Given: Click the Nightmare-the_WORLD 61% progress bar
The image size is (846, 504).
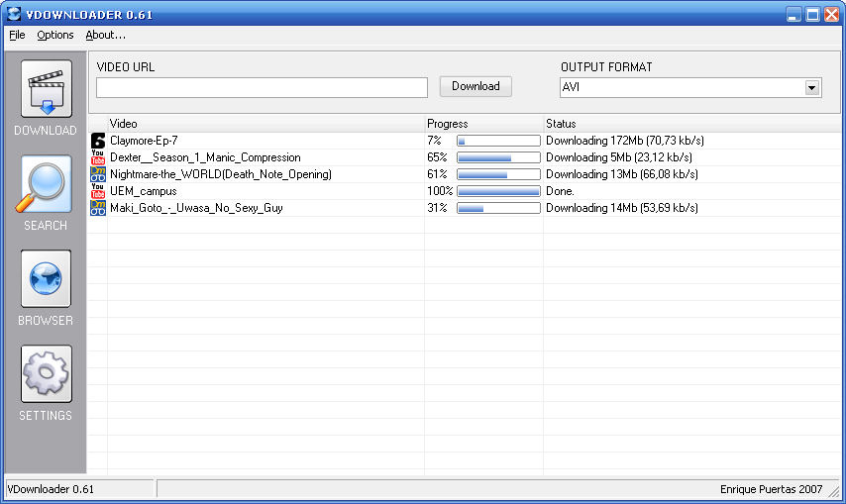Looking at the screenshot, I should [498, 174].
